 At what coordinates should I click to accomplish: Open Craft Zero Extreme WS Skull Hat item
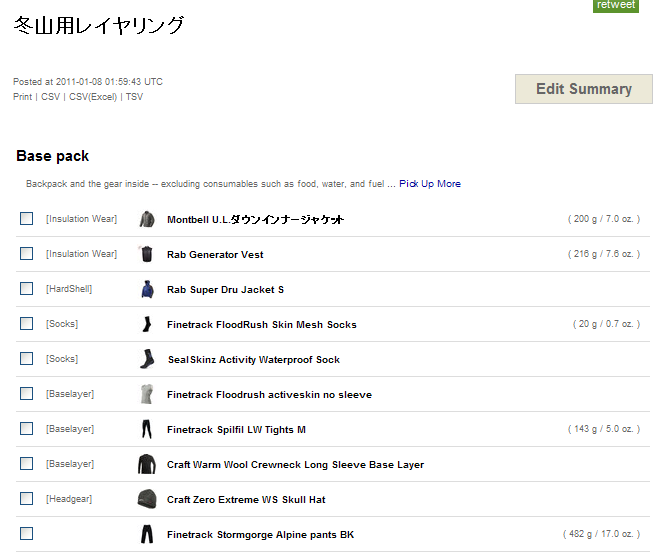point(246,500)
